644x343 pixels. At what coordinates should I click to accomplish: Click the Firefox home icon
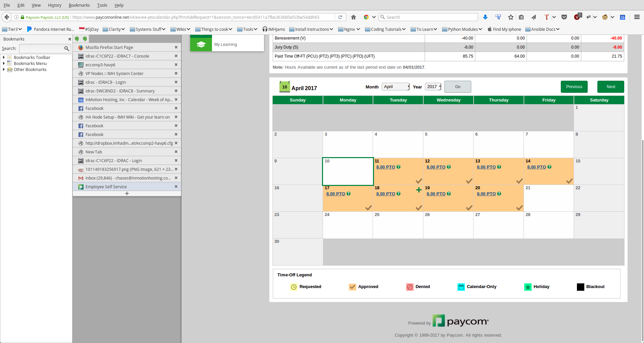click(x=354, y=17)
